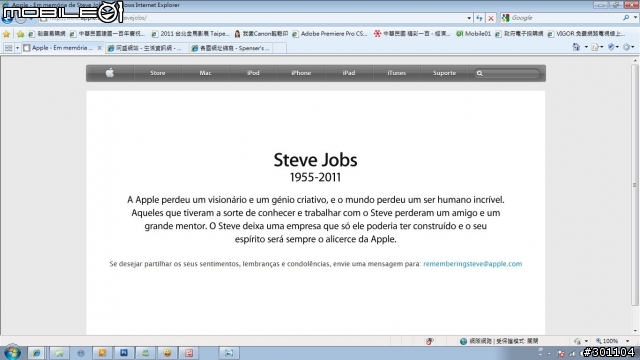This screenshot has height=360, width=640.
Task: Open Favorites center star icon
Action: [7, 34]
